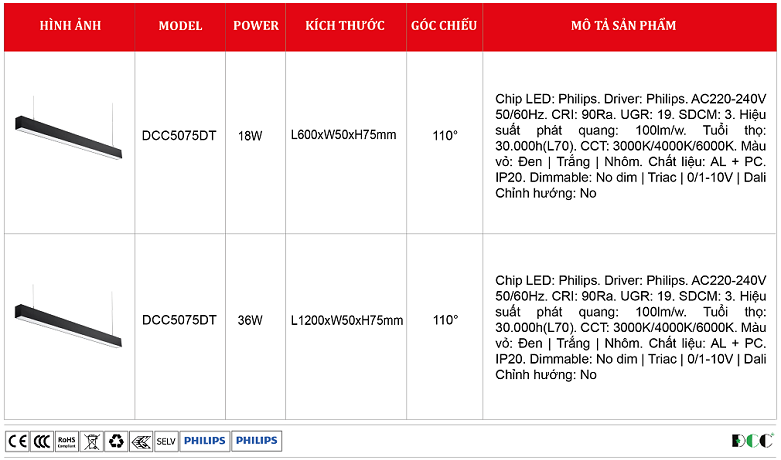The width and height of the screenshot is (781, 460).
Task: Click the triple-arrow mark beside the recycling symbol
Action: 141,440
